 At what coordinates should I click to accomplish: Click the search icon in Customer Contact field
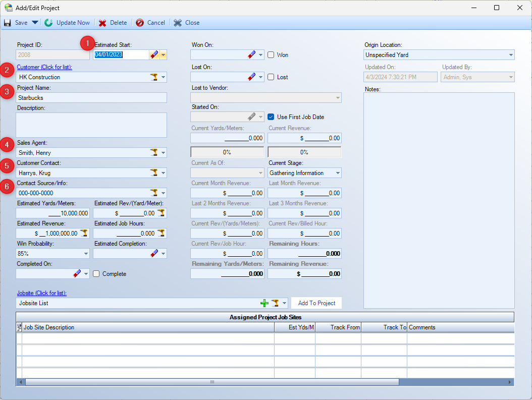pos(154,173)
